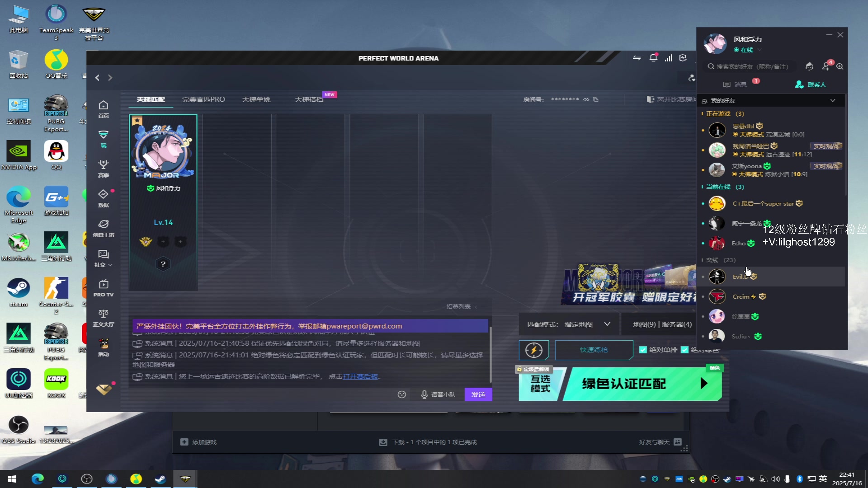The width and height of the screenshot is (868, 488).
Task: Click the 快速练枪 quick practice button
Action: [594, 350]
